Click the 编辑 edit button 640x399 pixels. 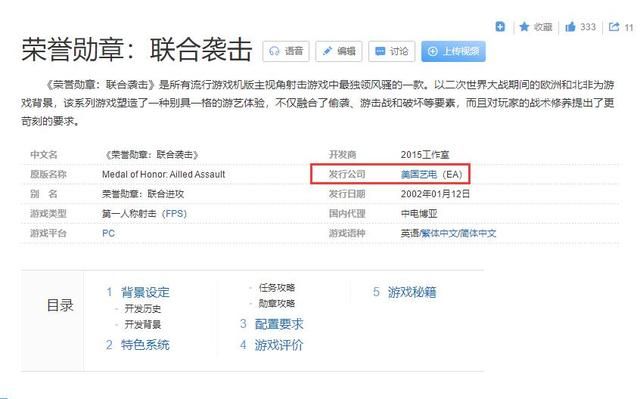pos(339,51)
